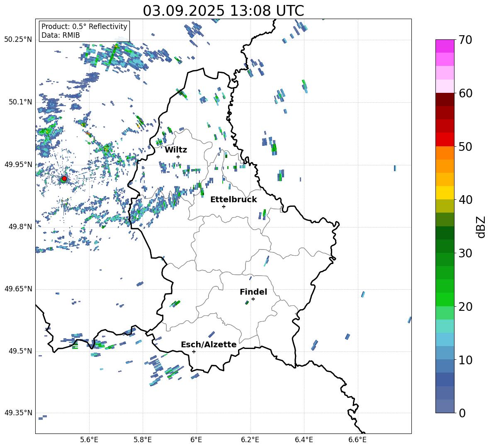491x448 pixels.
Task: Pick the magenta color at top of colorbar
Action: coord(445,46)
